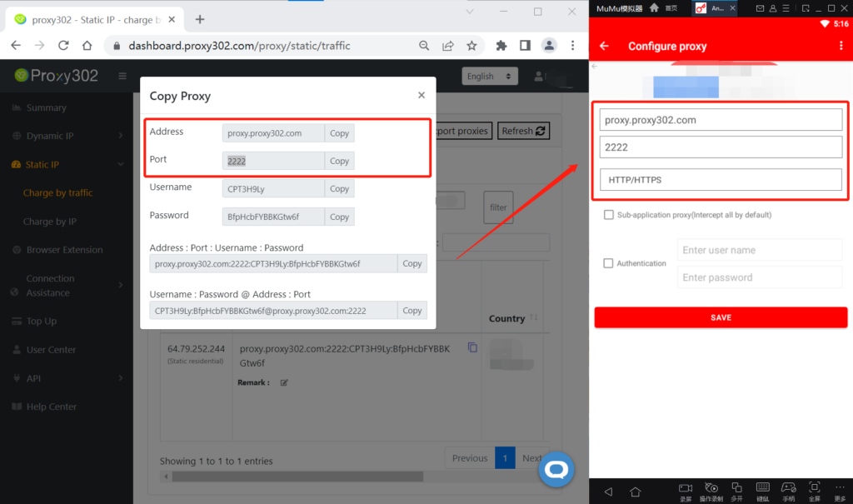Open the Chrome three-dot menu
Viewport: 853px width, 504px height.
pyautogui.click(x=572, y=46)
